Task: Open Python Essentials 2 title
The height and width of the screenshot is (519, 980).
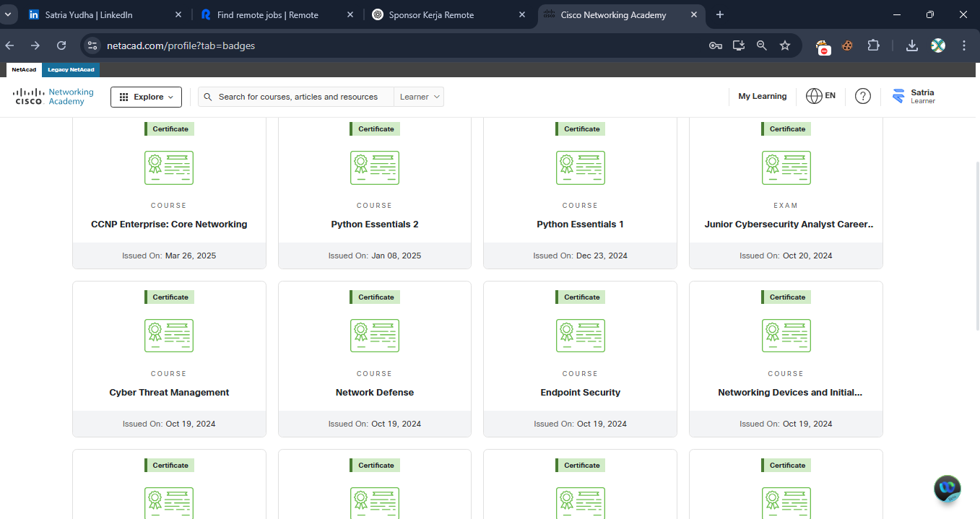Action: (x=375, y=224)
